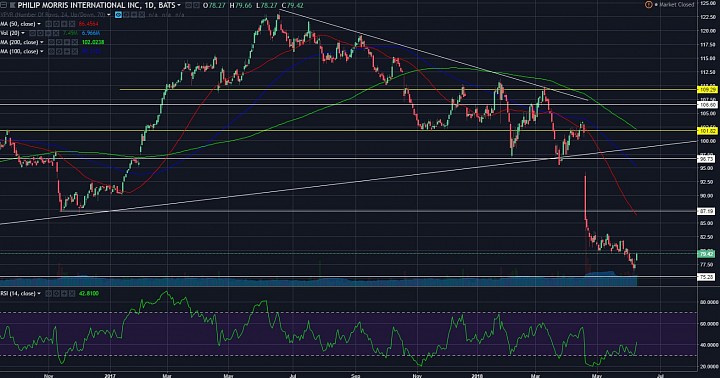Remove the Vol (20) indicator

56,33
